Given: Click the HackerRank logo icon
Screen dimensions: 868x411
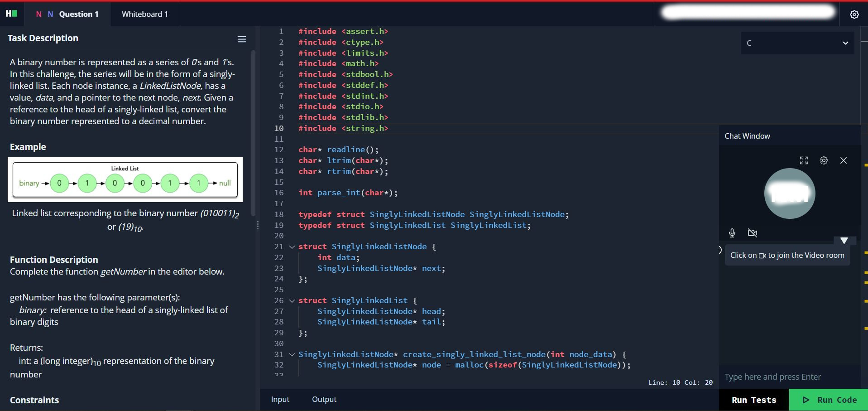Looking at the screenshot, I should [x=11, y=14].
